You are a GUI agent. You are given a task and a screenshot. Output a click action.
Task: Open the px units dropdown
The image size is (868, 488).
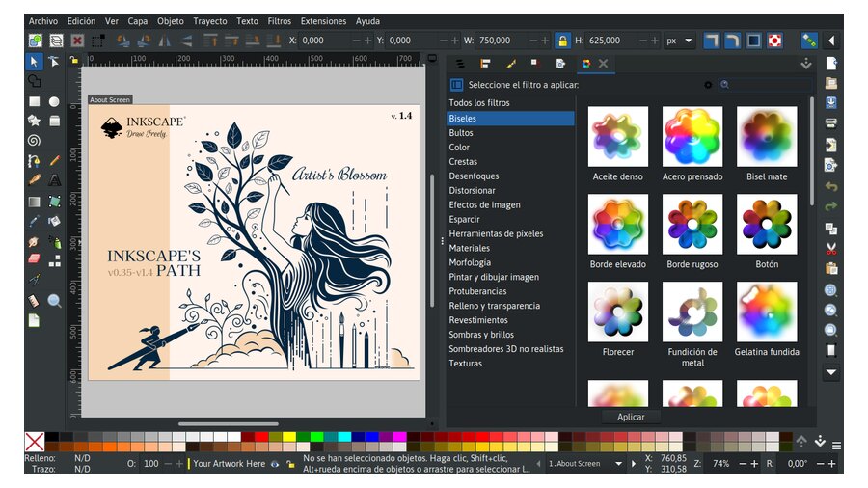(x=679, y=41)
